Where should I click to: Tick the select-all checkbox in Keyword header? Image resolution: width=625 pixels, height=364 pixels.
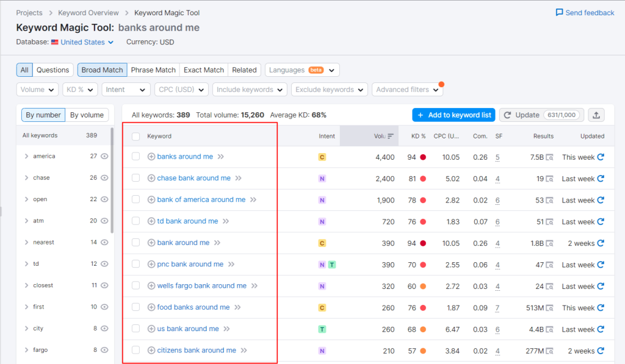(x=136, y=136)
